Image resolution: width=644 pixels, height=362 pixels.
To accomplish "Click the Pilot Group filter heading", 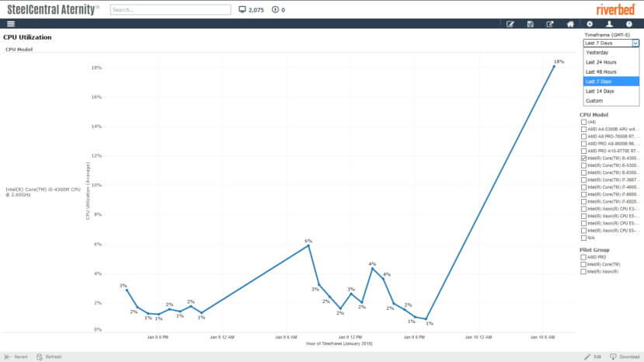I will (x=594, y=250).
